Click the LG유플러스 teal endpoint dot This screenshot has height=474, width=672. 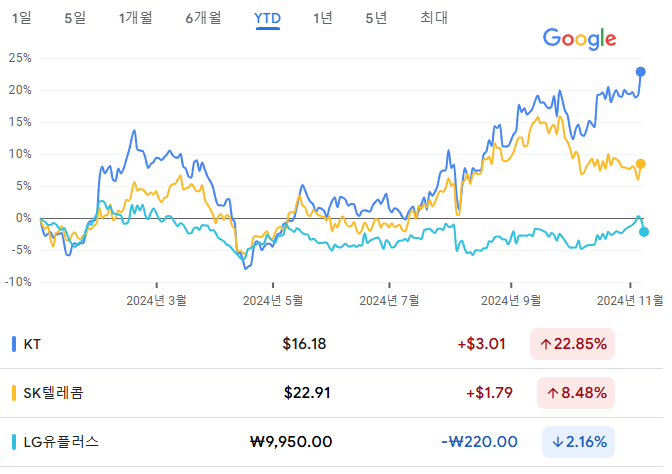[644, 232]
